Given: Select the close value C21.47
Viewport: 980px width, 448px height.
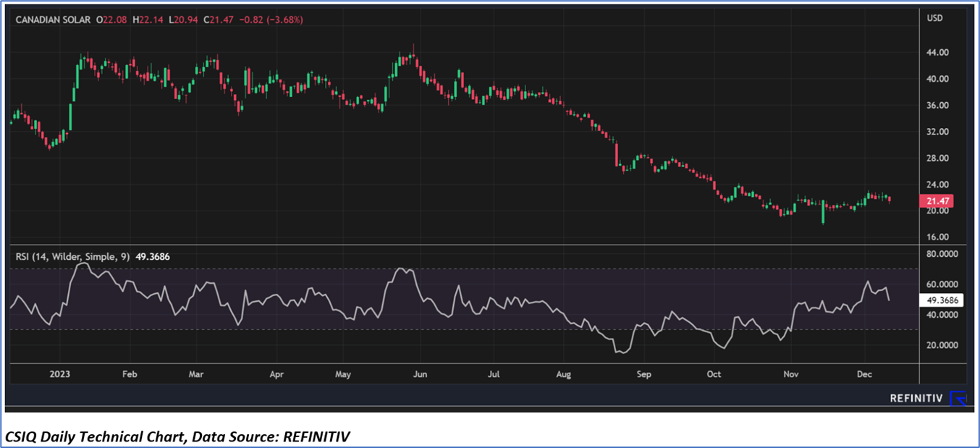Looking at the screenshot, I should (220, 20).
